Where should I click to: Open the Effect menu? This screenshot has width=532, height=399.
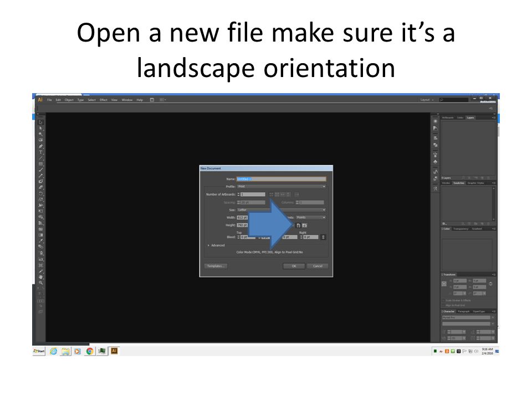(104, 100)
